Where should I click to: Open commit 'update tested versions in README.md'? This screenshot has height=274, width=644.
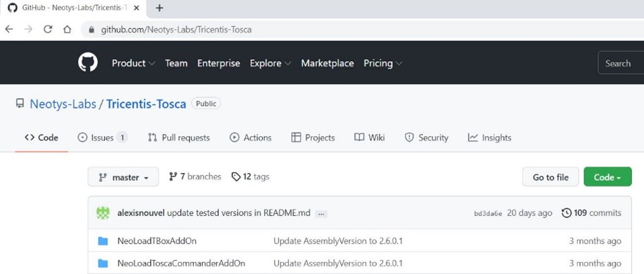point(239,213)
